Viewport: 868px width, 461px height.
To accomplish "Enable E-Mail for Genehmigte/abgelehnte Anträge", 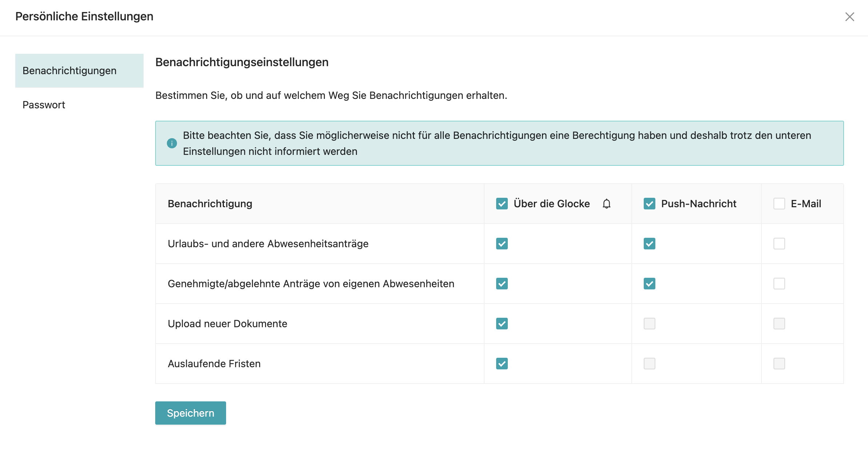I will coord(779,284).
